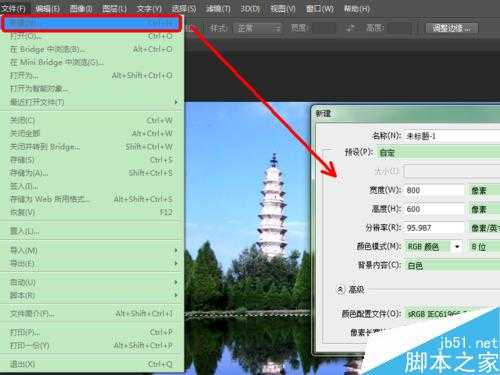Open the 视图(V) menu
The image size is (500, 375).
point(283,9)
